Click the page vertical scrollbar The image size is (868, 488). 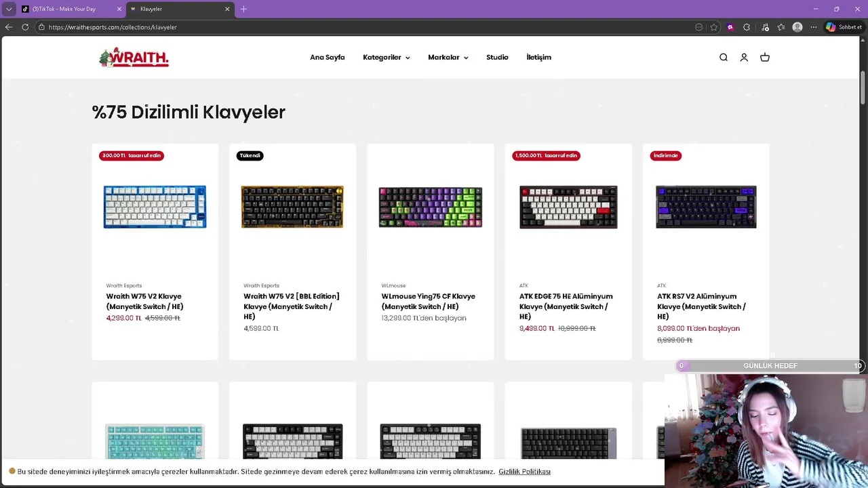(863, 88)
